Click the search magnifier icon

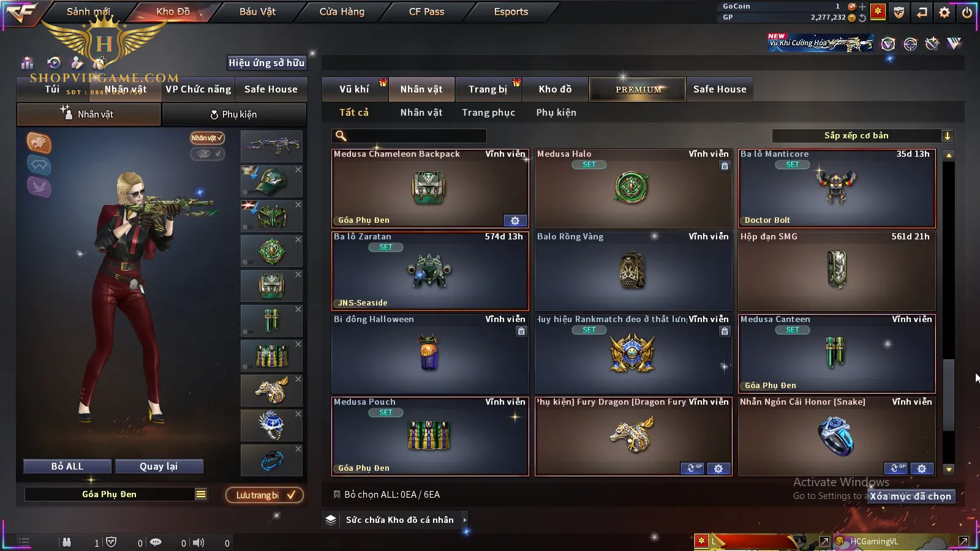pos(341,136)
